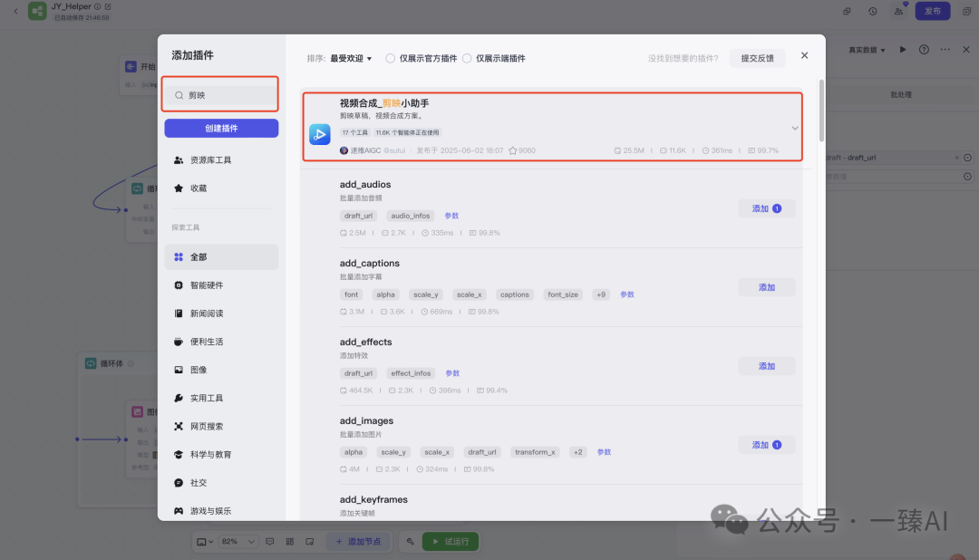Select the 仅展示官方插件 radio button
The height and width of the screenshot is (560, 979).
[x=388, y=57]
